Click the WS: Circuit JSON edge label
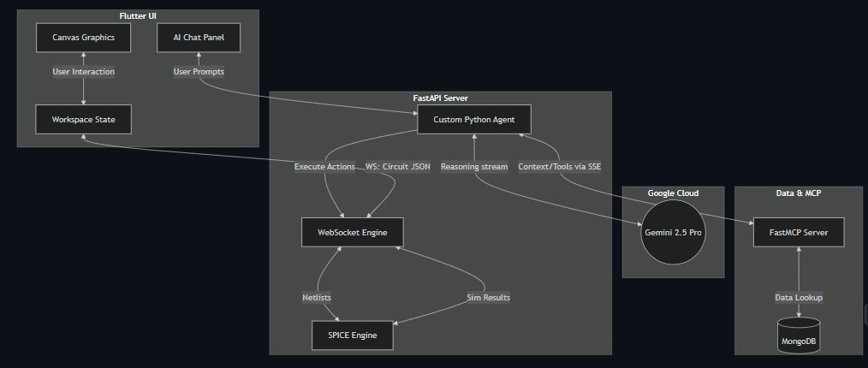 pyautogui.click(x=397, y=167)
